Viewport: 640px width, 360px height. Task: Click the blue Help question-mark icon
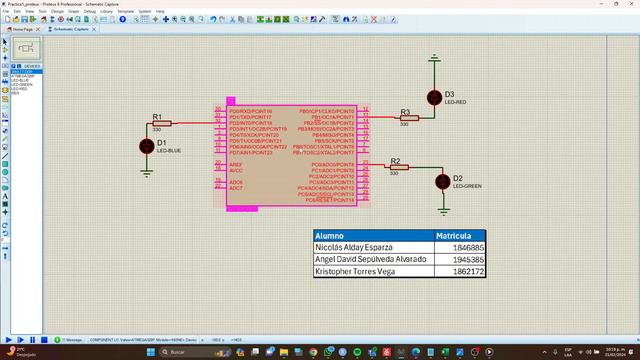point(122,19)
